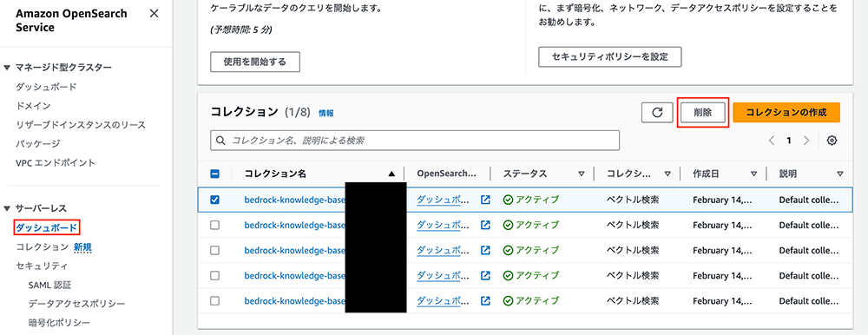This screenshot has width=868, height=335.
Task: Open 暗号化ポリシー page
Action: [x=59, y=323]
